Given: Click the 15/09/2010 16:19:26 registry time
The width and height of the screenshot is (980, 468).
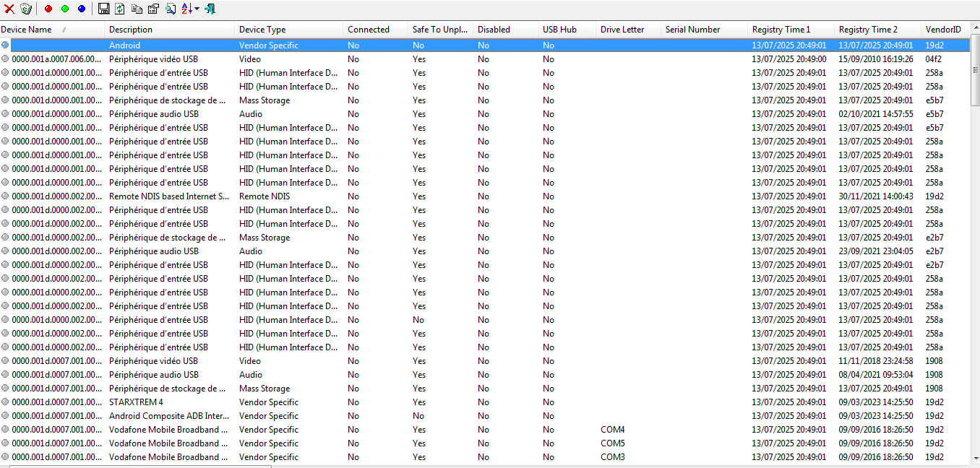Looking at the screenshot, I should coord(876,59).
